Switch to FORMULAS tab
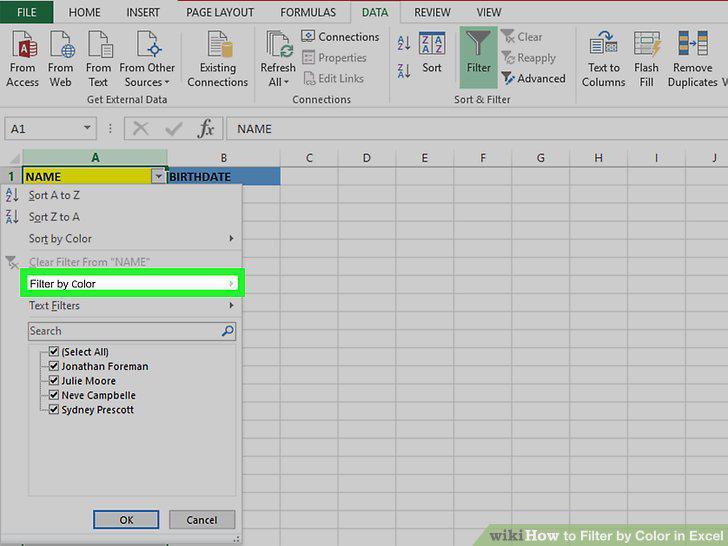Viewport: 728px width, 546px height. 308,13
